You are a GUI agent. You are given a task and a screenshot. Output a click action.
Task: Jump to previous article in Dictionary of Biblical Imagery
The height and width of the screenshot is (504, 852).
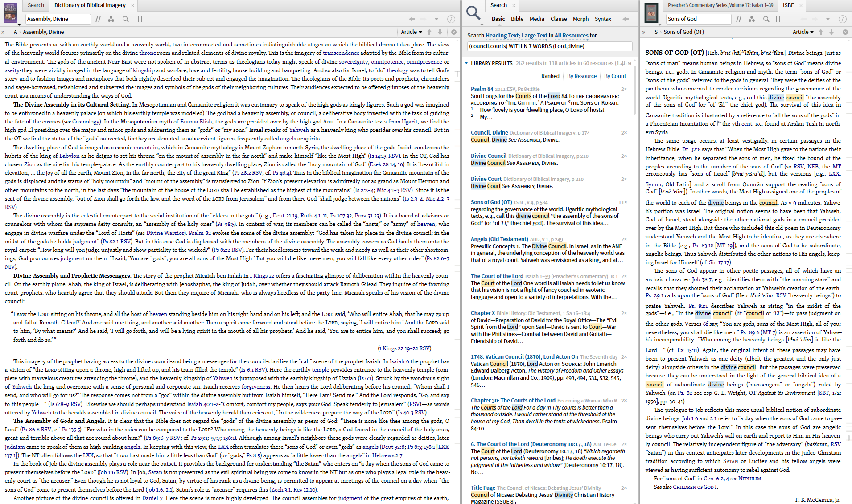429,32
